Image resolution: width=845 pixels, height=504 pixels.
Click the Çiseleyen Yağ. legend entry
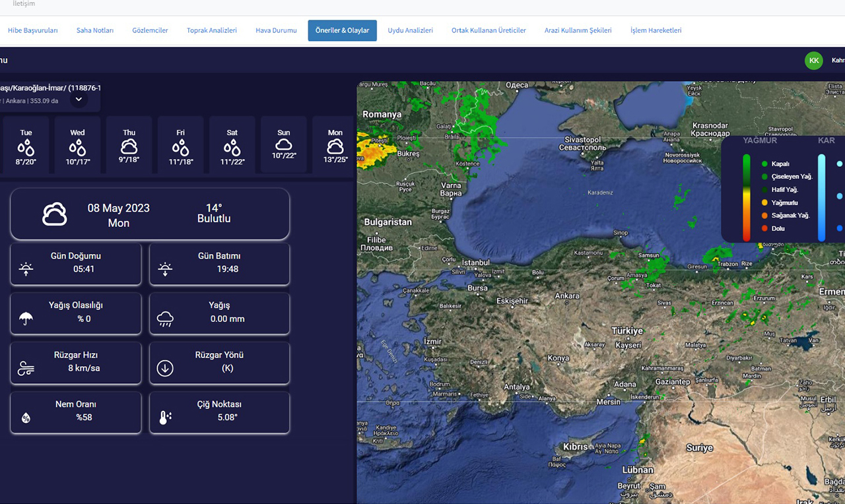tap(787, 177)
